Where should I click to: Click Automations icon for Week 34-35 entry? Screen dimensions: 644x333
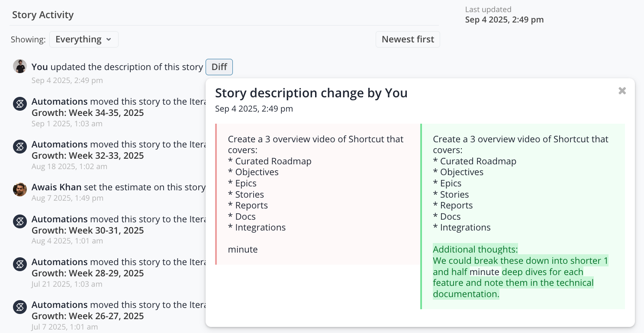20,104
